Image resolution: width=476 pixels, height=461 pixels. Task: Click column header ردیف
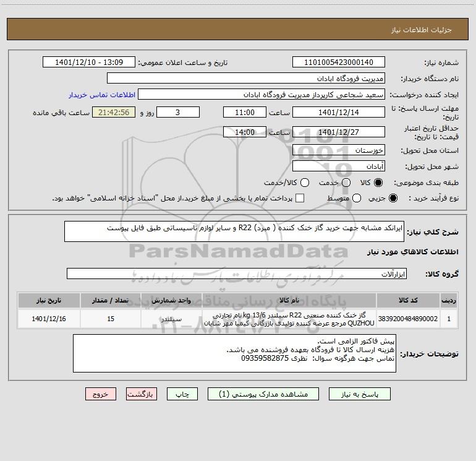click(x=449, y=301)
